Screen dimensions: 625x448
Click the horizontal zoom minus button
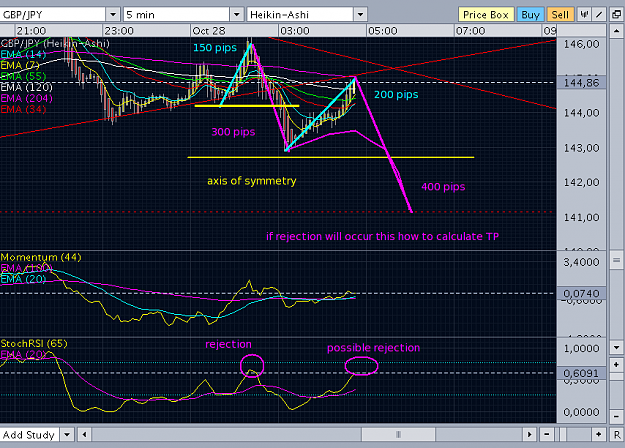(x=546, y=434)
